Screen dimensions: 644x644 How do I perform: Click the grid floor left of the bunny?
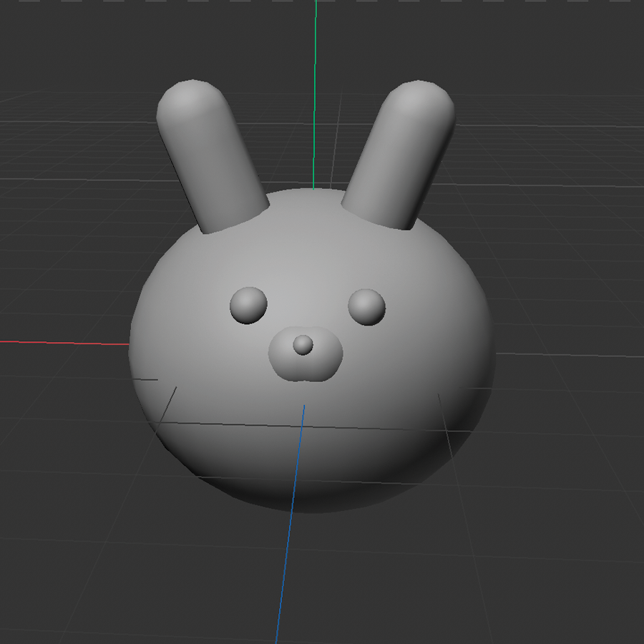pyautogui.click(x=72, y=429)
